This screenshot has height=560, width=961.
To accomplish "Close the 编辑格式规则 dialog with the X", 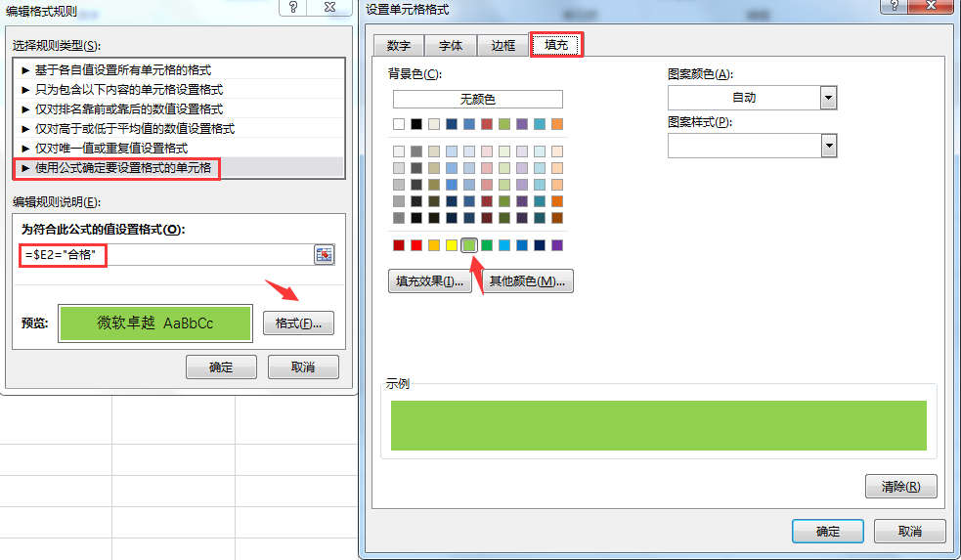I will tap(329, 7).
